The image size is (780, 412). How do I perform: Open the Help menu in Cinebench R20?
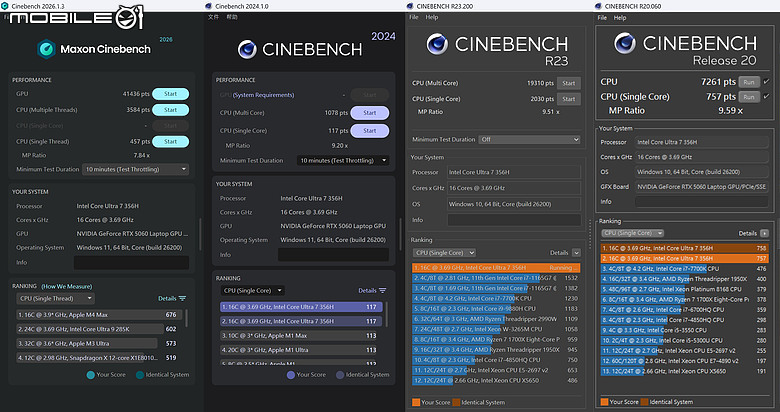[620, 17]
